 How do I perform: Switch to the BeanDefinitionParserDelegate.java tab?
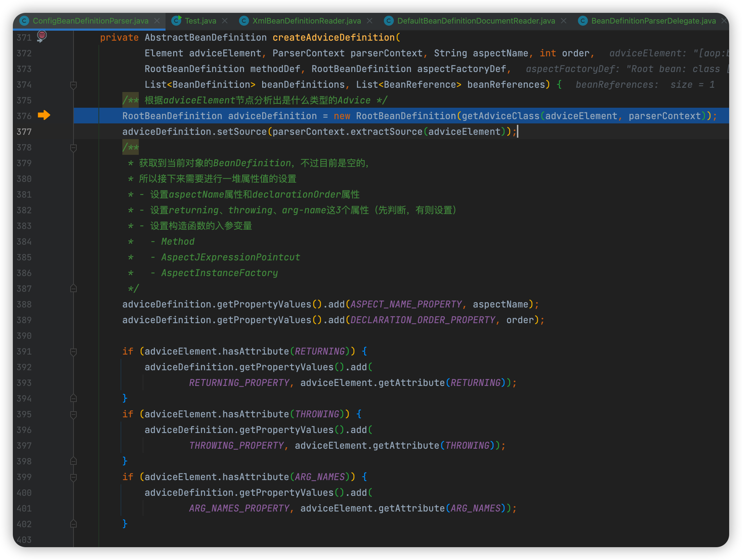click(x=653, y=21)
